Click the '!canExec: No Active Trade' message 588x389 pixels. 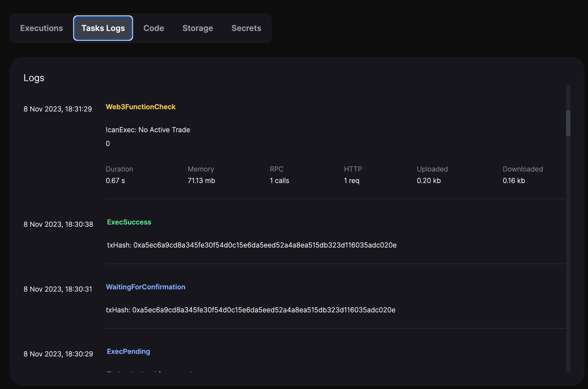pyautogui.click(x=148, y=130)
